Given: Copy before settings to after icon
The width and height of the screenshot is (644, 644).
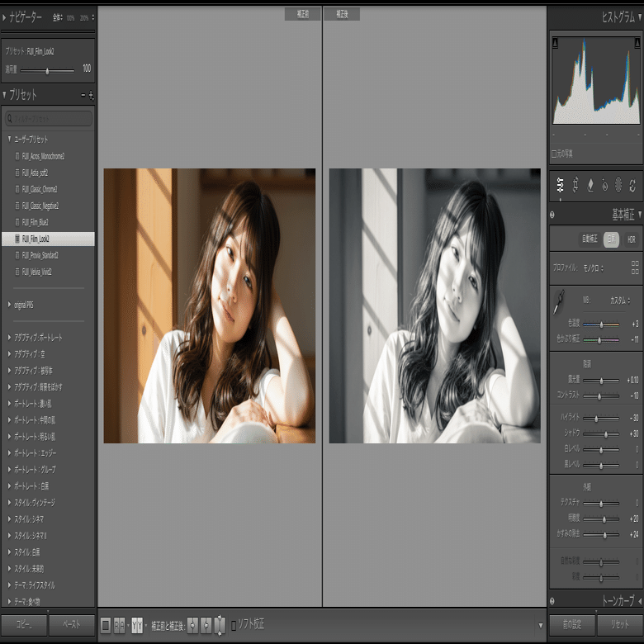Looking at the screenshot, I should coord(192,626).
